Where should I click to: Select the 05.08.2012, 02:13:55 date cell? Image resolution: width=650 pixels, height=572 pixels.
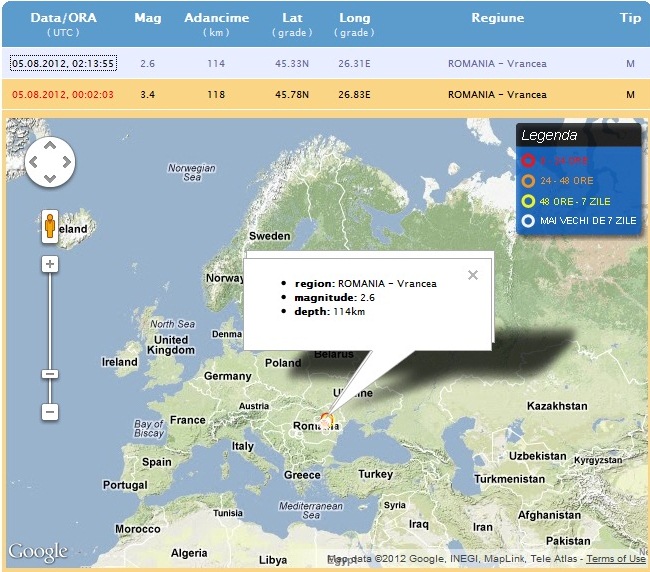63,63
